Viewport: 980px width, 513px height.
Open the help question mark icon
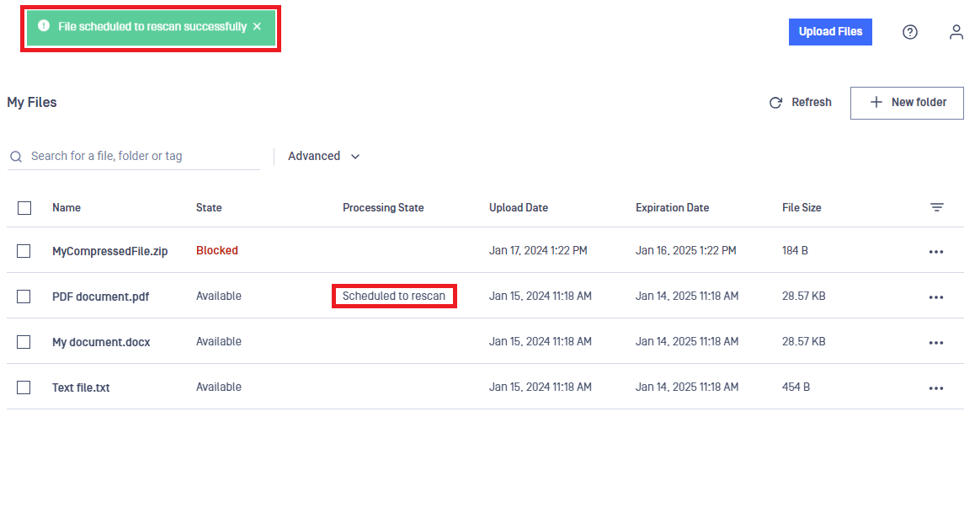click(910, 32)
